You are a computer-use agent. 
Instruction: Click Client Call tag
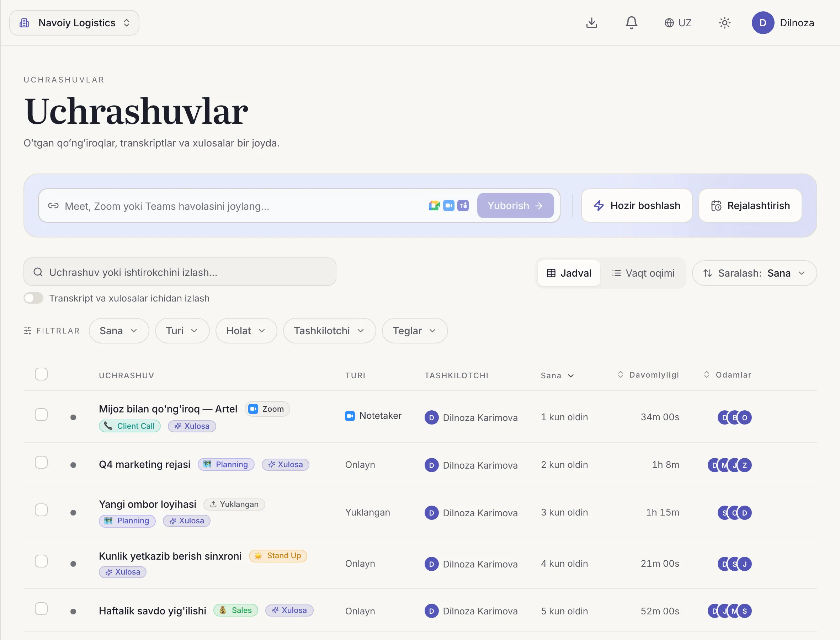click(x=129, y=426)
